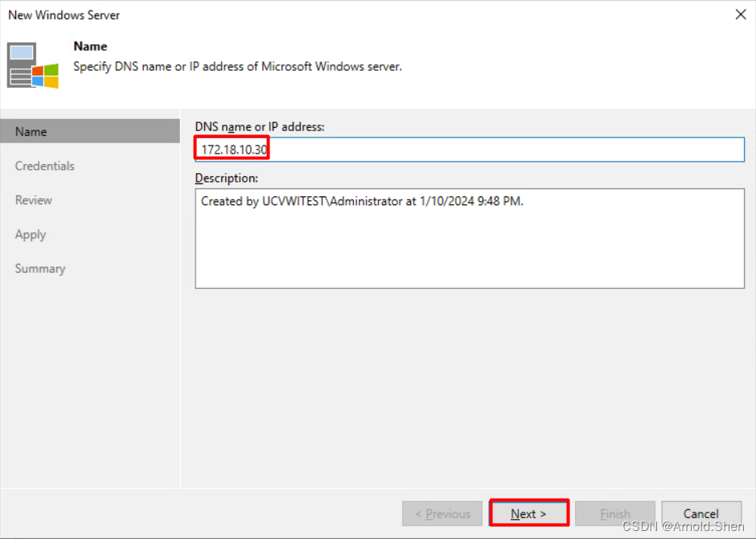Cancel the New Windows Server wizard

tap(701, 513)
